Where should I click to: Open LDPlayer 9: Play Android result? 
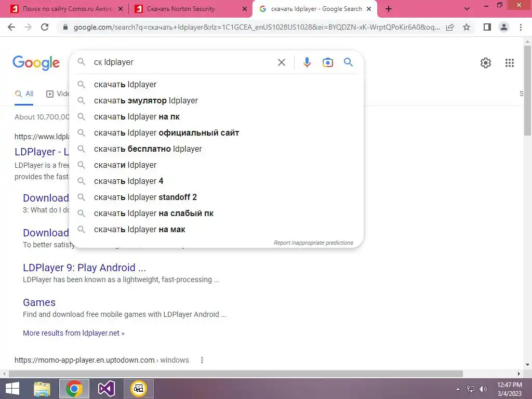click(85, 268)
